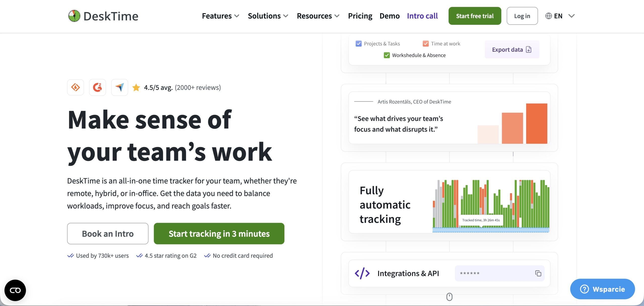Click the 4.5/5 avg. rating text
Image resolution: width=644 pixels, height=306 pixels.
coord(158,88)
